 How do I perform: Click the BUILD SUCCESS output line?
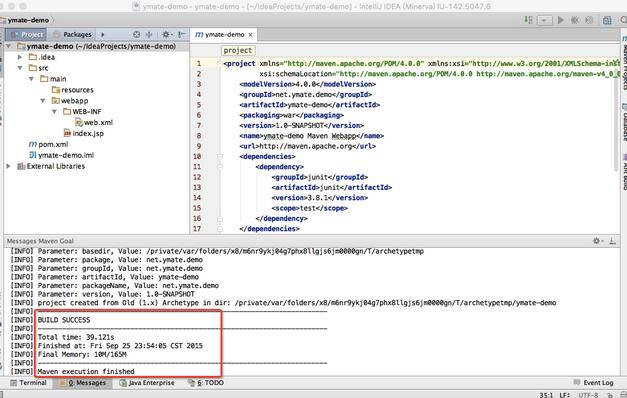coord(64,320)
